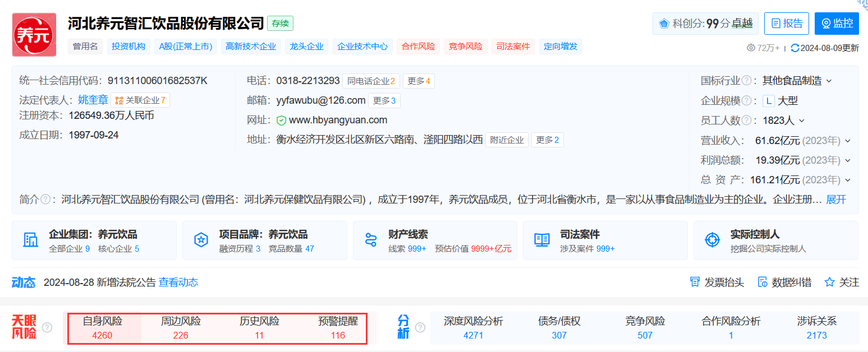
Task: Open 融资历程 3 link
Action: tap(240, 249)
